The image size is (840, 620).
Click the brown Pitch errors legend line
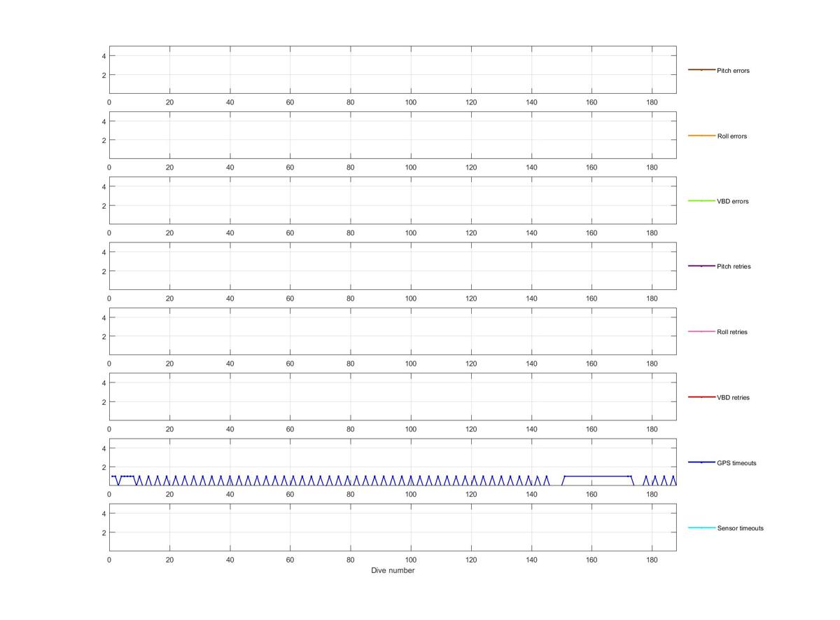701,70
